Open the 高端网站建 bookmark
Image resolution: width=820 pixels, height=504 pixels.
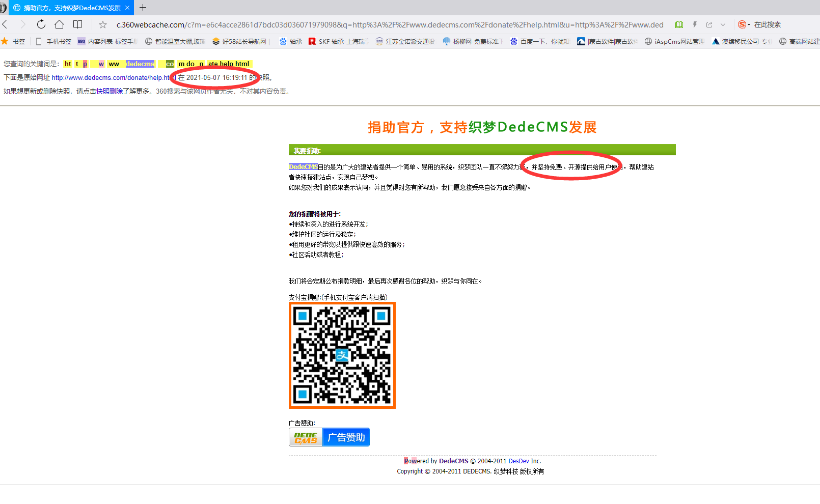point(800,41)
